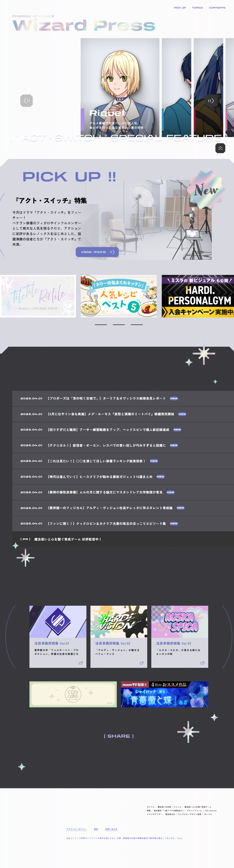The image size is (234, 868).
Task: Open the プライバシーポリシー footer link
Action: point(77,829)
